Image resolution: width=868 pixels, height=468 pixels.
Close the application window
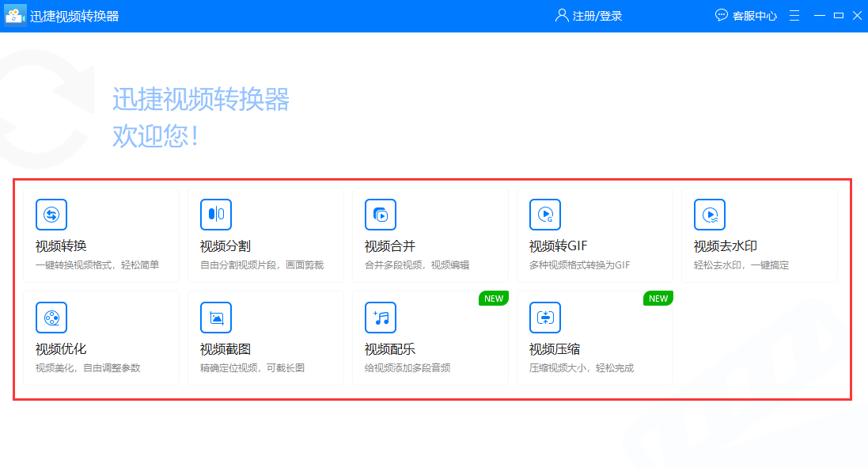point(857,16)
